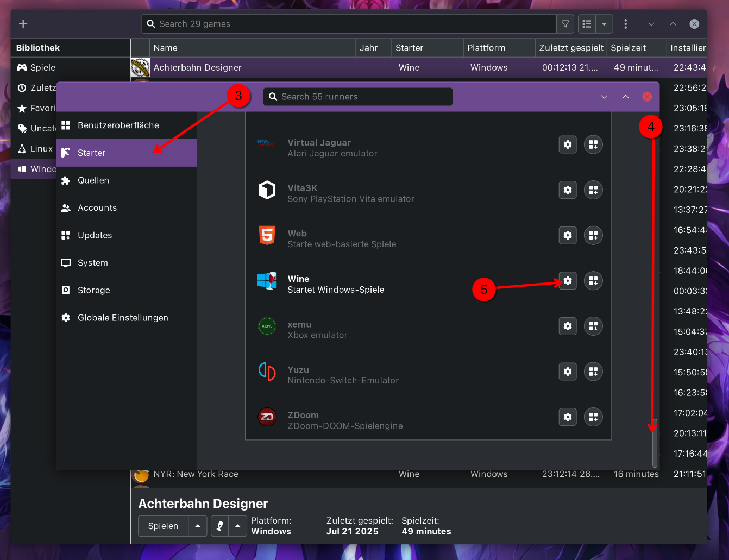Click the Search 29 games field
Screen dimensions: 729x560
(x=349, y=24)
